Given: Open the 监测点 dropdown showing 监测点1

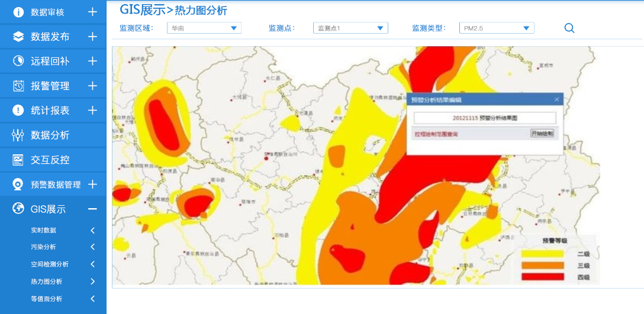Looking at the screenshot, I should (x=350, y=28).
